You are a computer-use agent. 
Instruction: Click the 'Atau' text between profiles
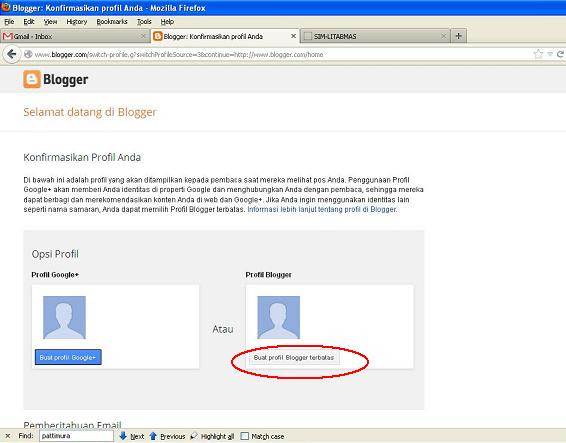pyautogui.click(x=223, y=329)
